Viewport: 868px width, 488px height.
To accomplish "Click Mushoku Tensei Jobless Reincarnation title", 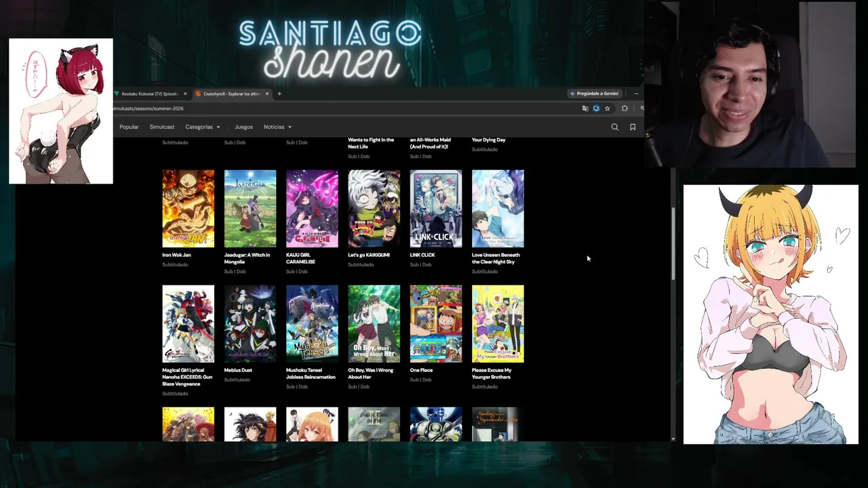I will [x=311, y=373].
